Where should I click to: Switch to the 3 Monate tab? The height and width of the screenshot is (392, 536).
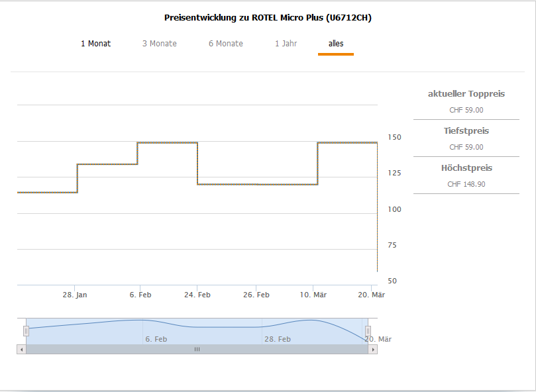[159, 44]
